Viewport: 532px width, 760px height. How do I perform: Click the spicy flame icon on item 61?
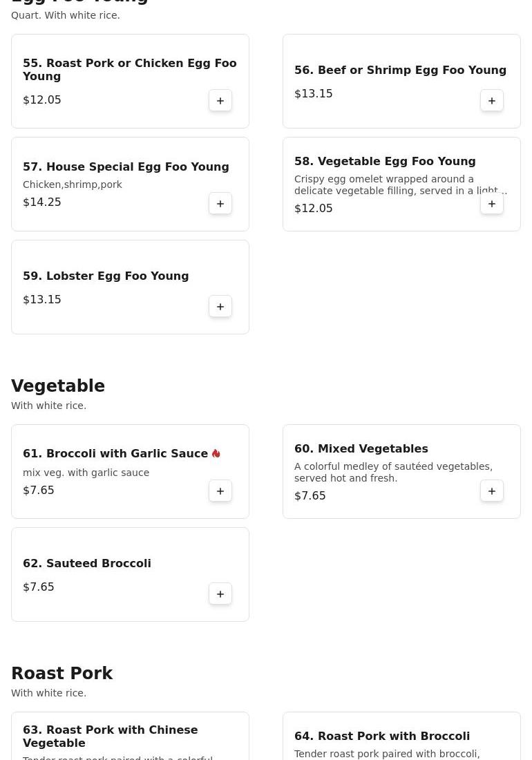coord(216,453)
